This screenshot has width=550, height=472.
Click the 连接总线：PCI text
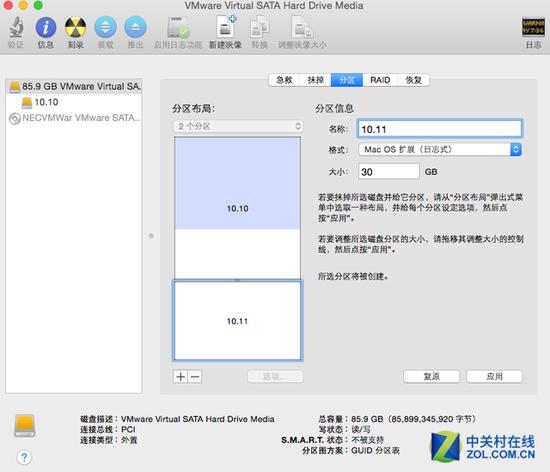point(108,430)
